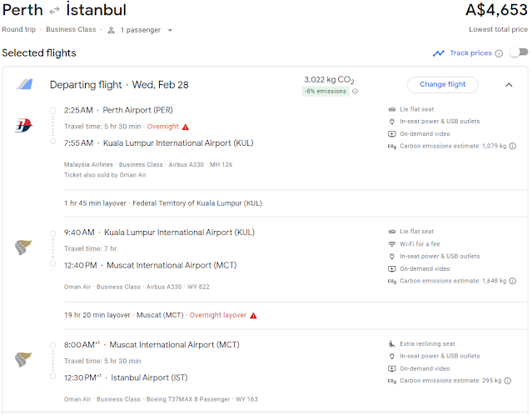Click the Overnight layover warning triangle
This screenshot has width=532, height=415.
(253, 316)
